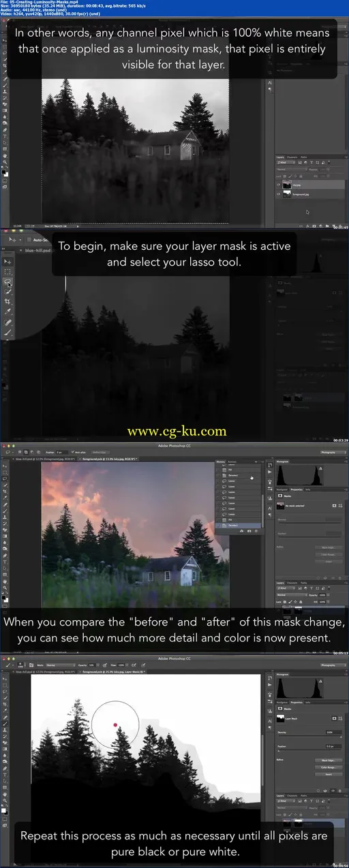Open the Photography workspace dropdown in third frame

(x=333, y=452)
